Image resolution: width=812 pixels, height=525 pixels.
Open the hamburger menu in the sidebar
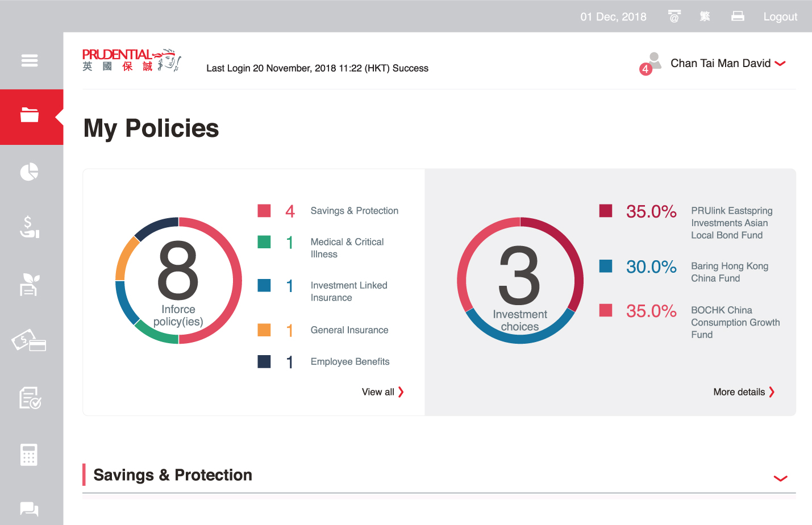[x=30, y=60]
